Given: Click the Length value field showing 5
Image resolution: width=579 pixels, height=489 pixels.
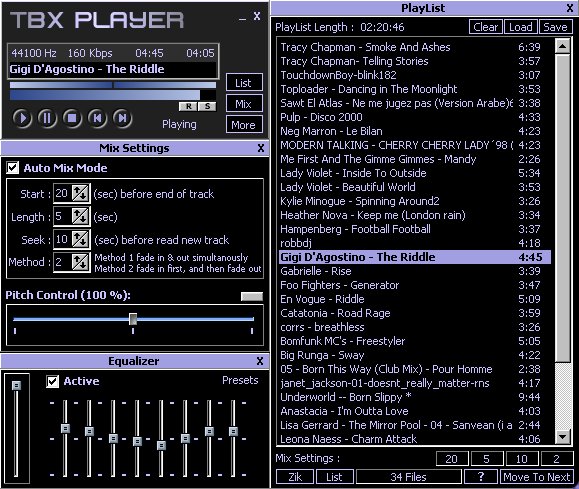Looking at the screenshot, I should [x=63, y=216].
